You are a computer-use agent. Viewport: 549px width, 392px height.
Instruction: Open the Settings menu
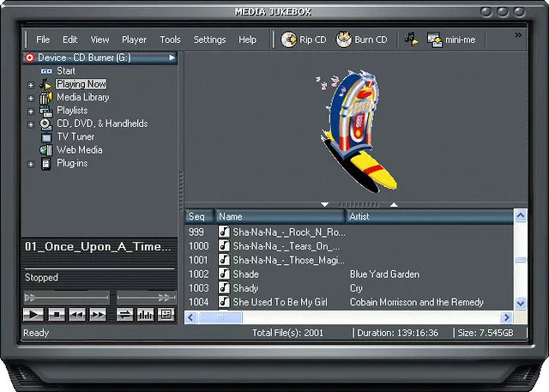209,39
